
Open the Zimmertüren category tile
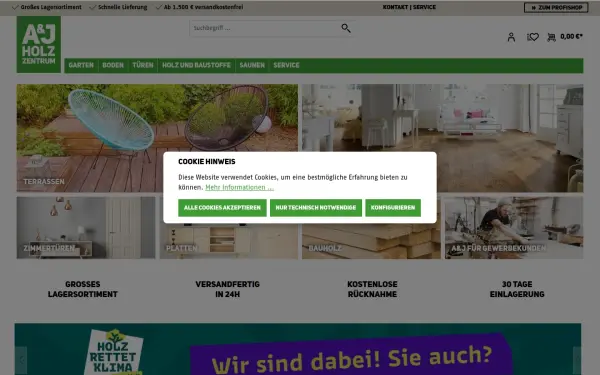[x=86, y=228]
